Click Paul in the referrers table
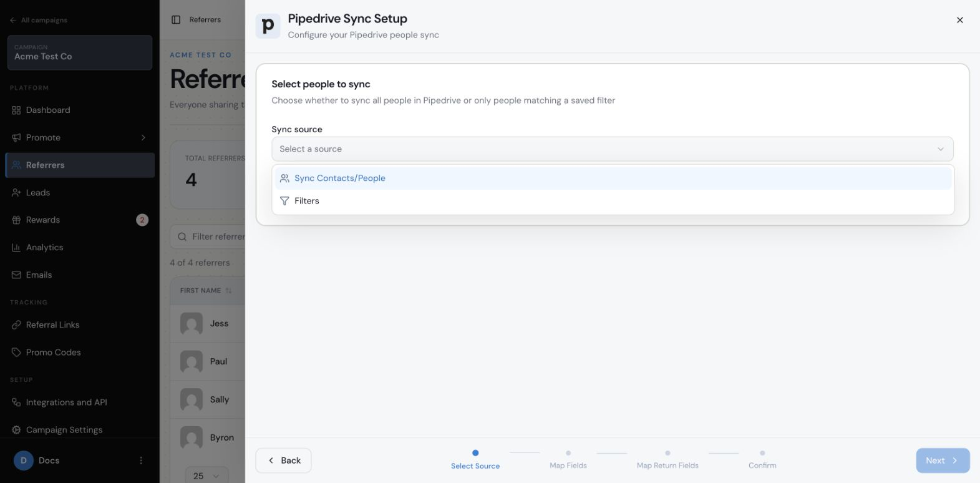The width and height of the screenshot is (980, 483). click(218, 362)
